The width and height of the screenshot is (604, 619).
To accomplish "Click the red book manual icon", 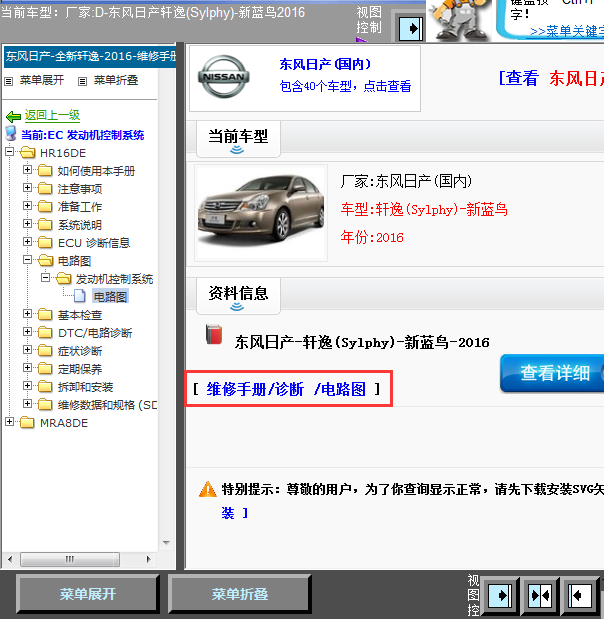I will coord(214,335).
